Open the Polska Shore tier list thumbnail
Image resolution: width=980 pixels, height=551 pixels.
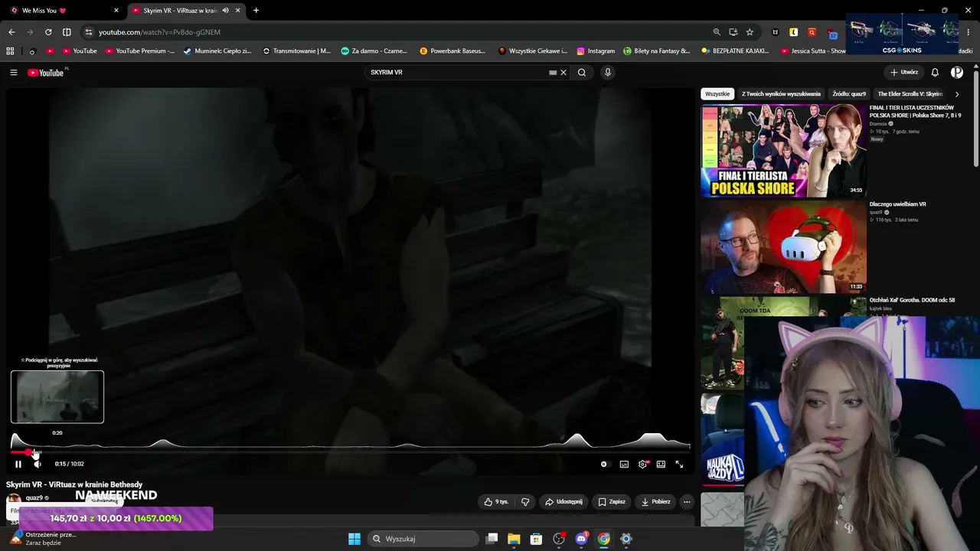click(783, 151)
